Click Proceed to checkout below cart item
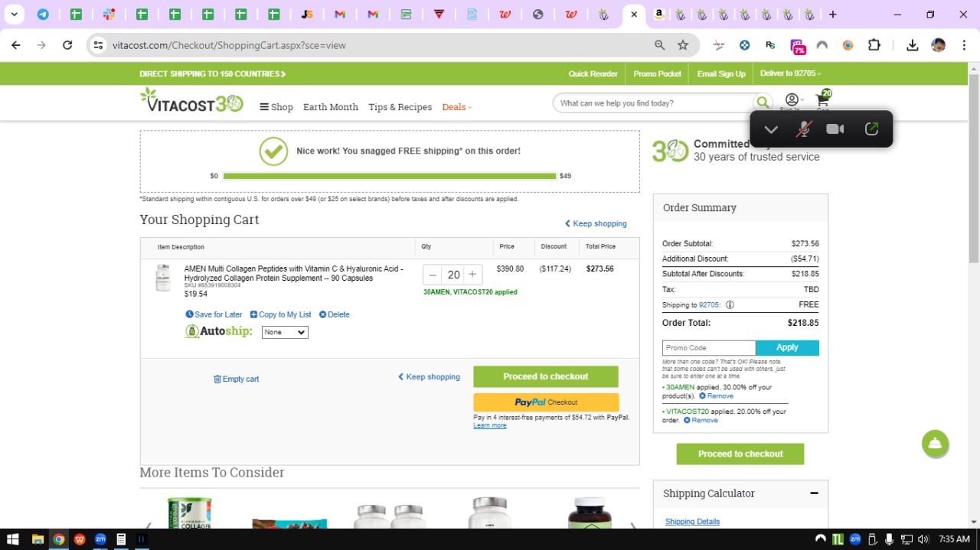The width and height of the screenshot is (980, 550). [x=546, y=376]
